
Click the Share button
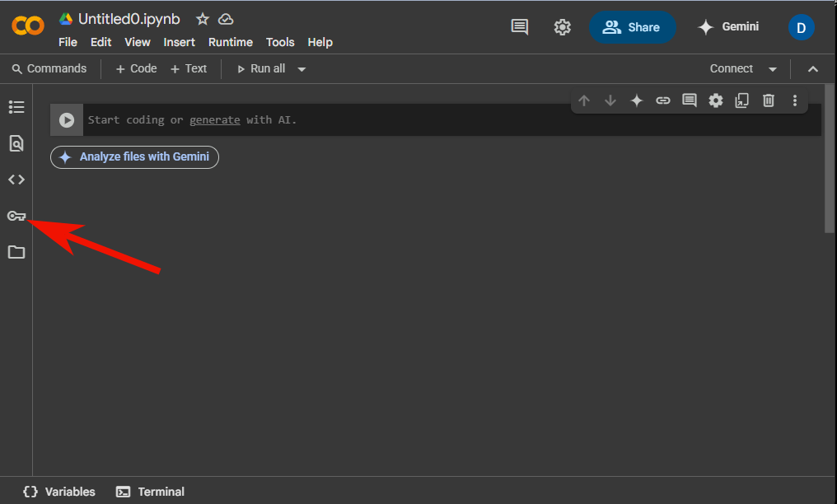[x=633, y=27]
